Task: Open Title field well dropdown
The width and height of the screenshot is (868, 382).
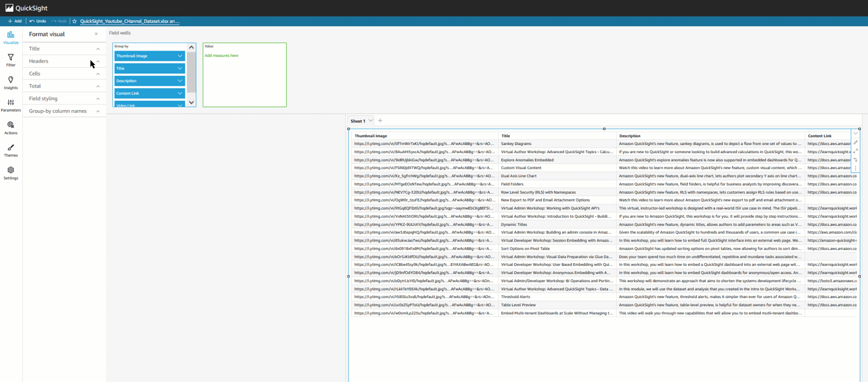Action: (180, 69)
